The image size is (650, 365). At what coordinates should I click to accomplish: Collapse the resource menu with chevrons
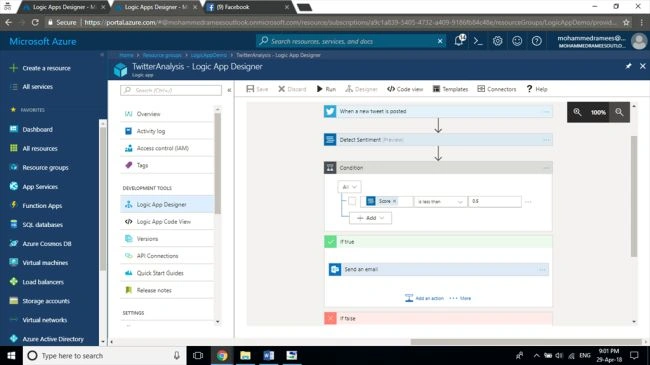pos(229,90)
